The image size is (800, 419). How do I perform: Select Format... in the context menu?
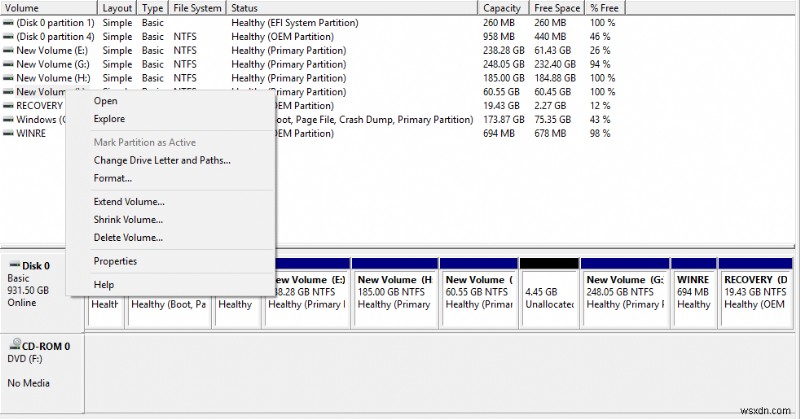pyautogui.click(x=113, y=178)
